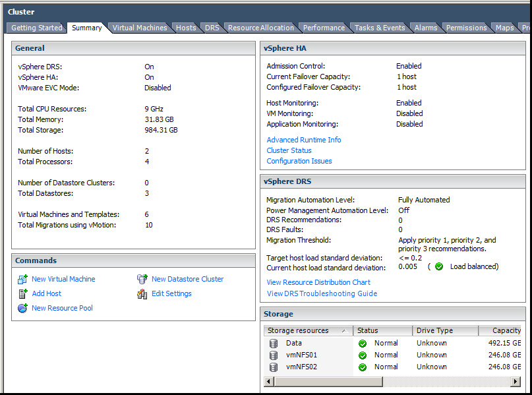Image resolution: width=532 pixels, height=395 pixels.
Task: Click the vmNFS02 datastore icon
Action: [x=274, y=367]
